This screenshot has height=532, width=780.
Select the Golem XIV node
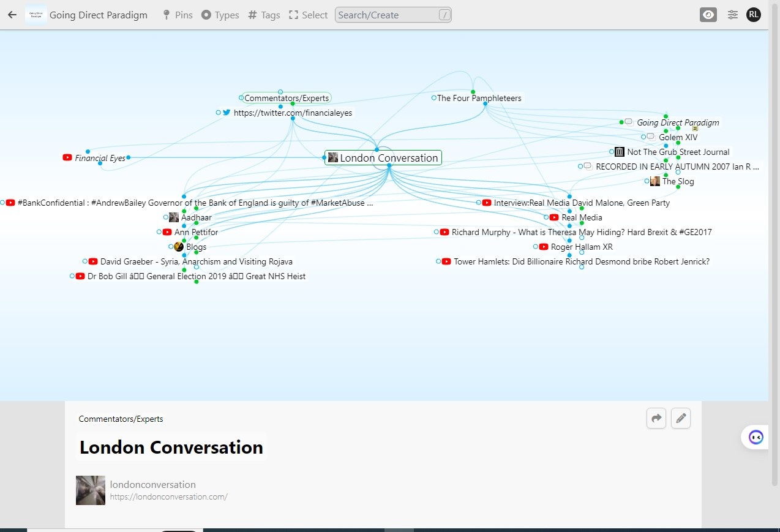click(678, 137)
